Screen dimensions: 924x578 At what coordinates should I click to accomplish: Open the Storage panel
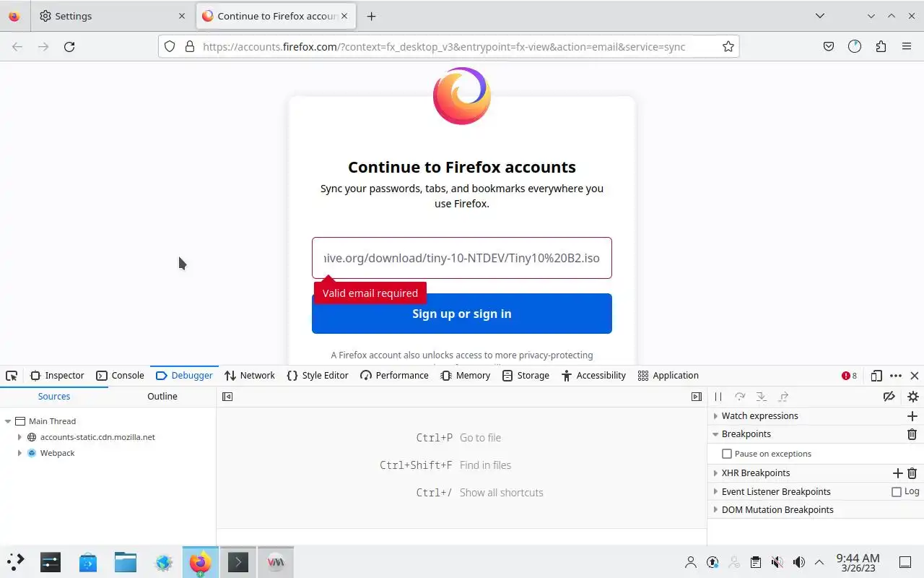click(526, 376)
